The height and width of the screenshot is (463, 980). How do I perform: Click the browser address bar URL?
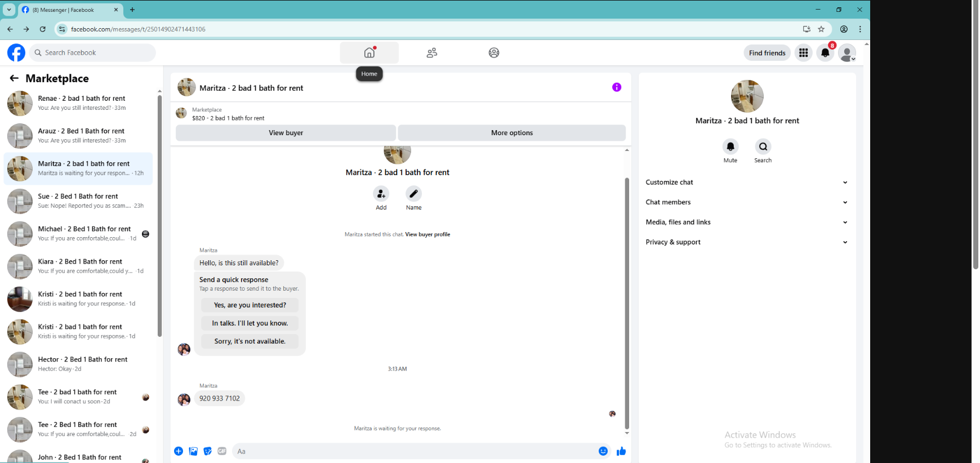point(138,29)
